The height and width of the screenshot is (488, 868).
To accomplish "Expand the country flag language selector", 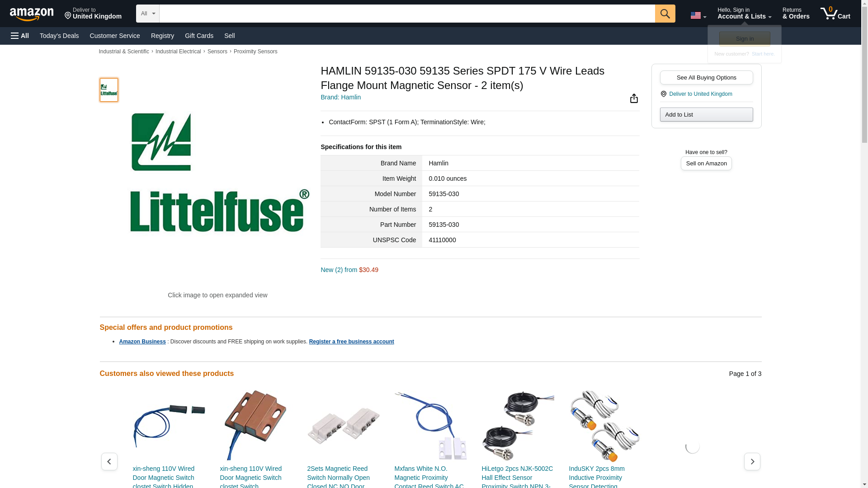I will tap(698, 15).
